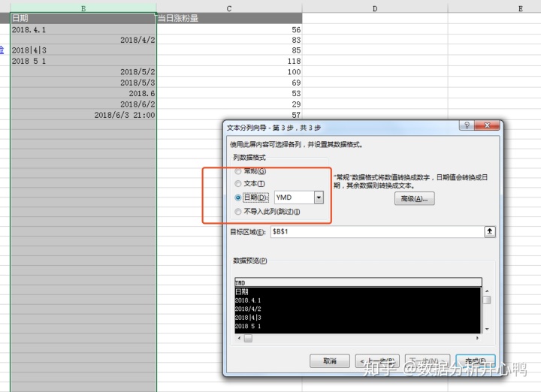Click cell containing 2018|4|3

point(83,50)
